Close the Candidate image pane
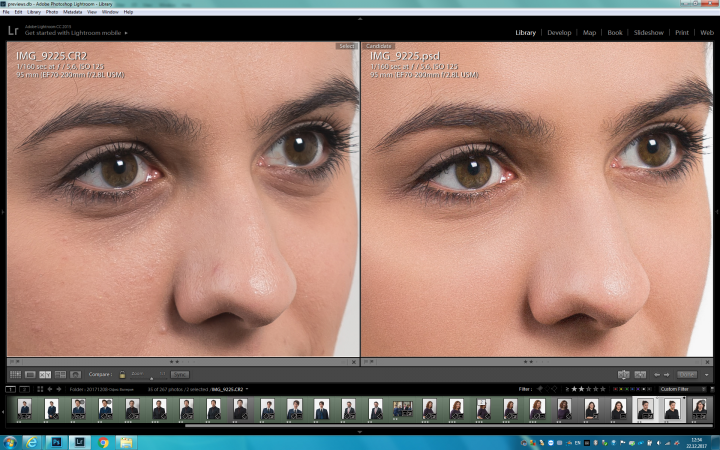The image size is (720, 450). (708, 362)
